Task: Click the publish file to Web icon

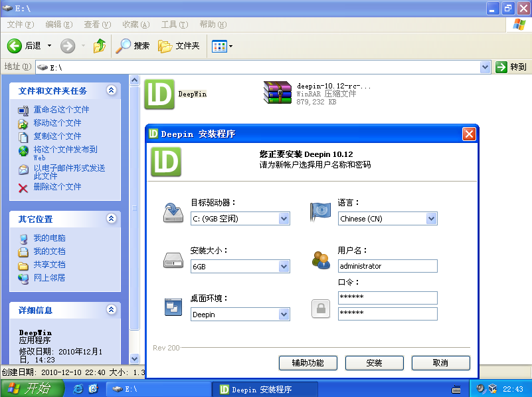Action: click(23, 150)
